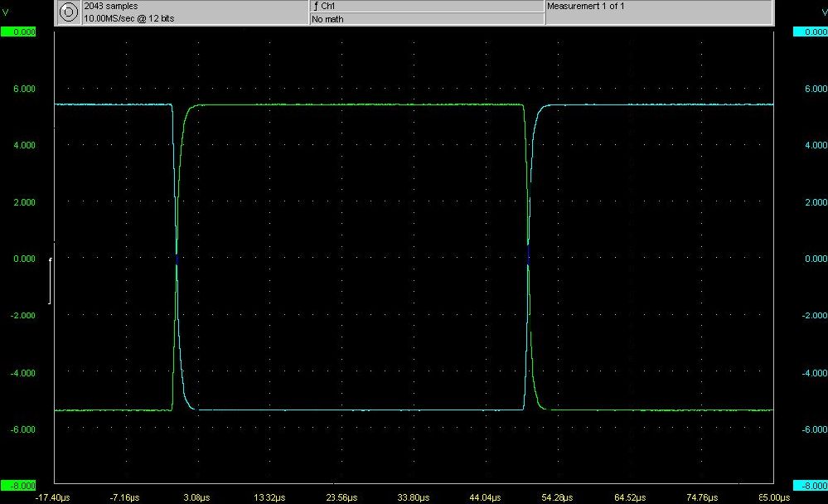
Task: Click the green -4.000 voltage scale label
Action: point(23,373)
